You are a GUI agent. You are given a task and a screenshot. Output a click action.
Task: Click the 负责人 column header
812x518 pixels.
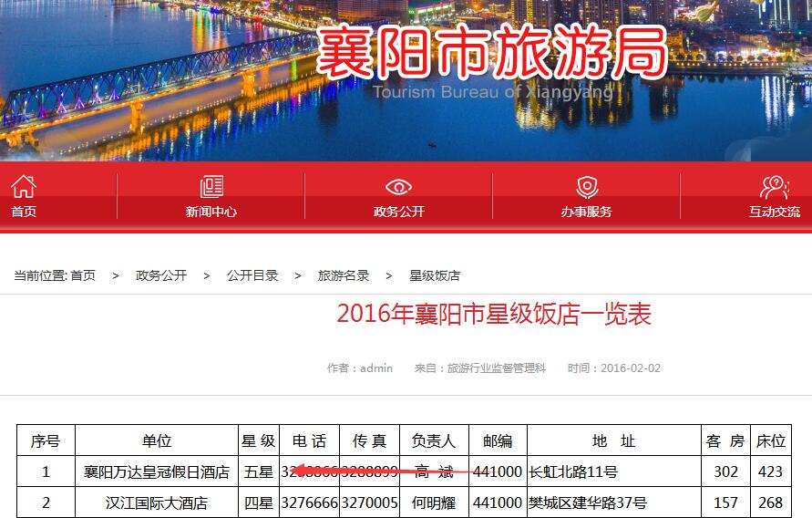click(x=434, y=440)
